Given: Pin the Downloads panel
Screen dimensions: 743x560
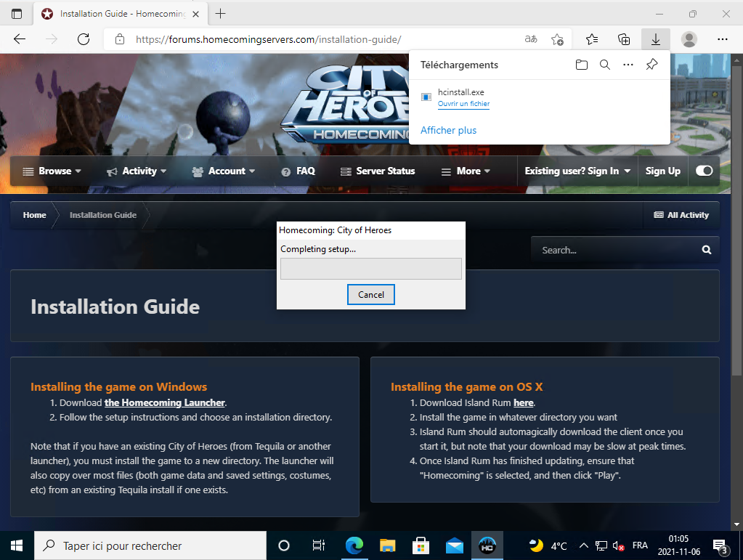Looking at the screenshot, I should point(652,65).
